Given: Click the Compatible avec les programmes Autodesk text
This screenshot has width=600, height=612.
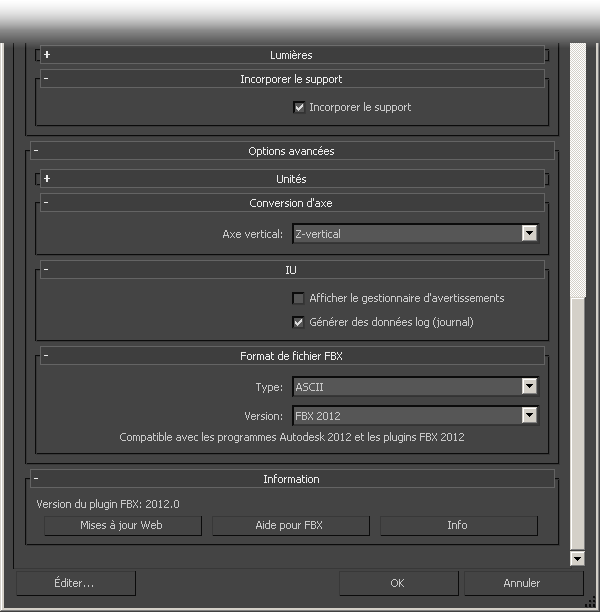Looking at the screenshot, I should [292, 438].
